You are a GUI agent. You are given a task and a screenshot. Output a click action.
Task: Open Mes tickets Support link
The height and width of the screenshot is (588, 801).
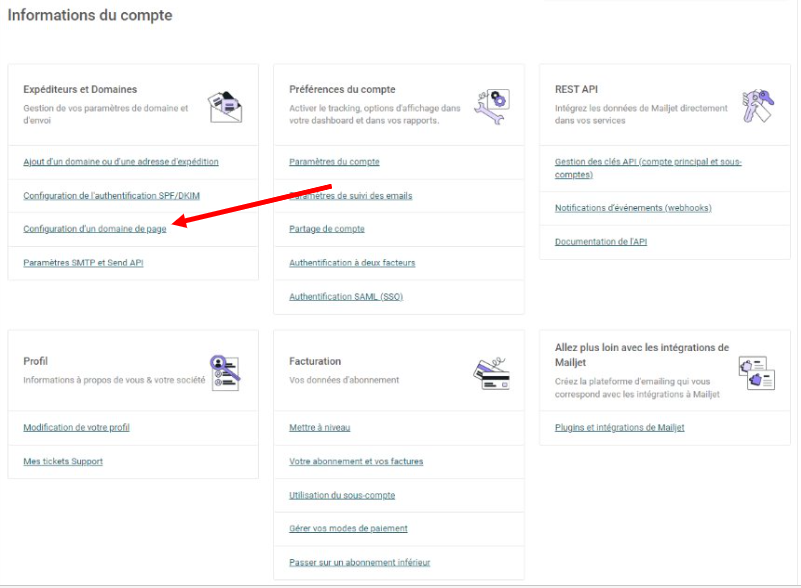coord(63,461)
